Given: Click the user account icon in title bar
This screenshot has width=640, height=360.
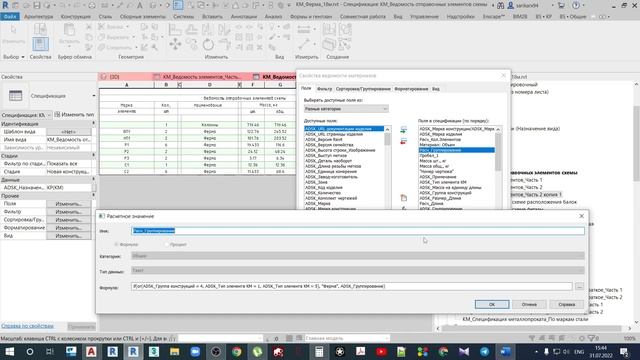Looking at the screenshot, I should (x=511, y=5).
